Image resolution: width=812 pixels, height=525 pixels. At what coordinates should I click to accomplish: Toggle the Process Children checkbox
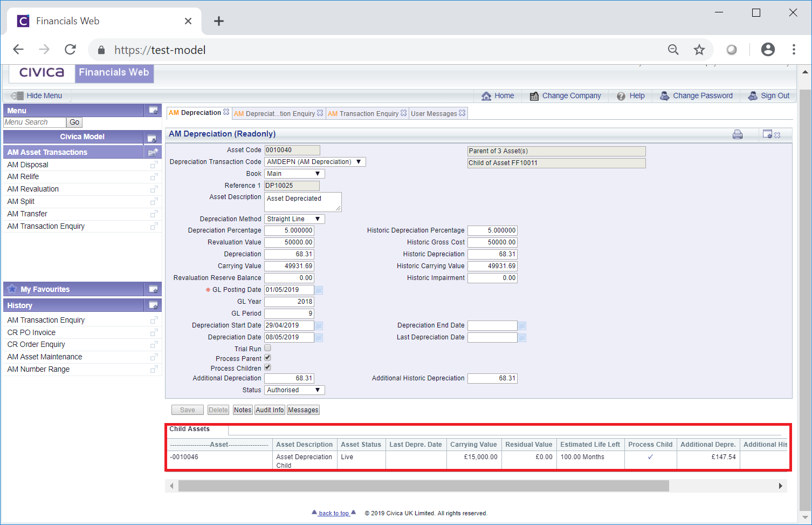tap(267, 367)
